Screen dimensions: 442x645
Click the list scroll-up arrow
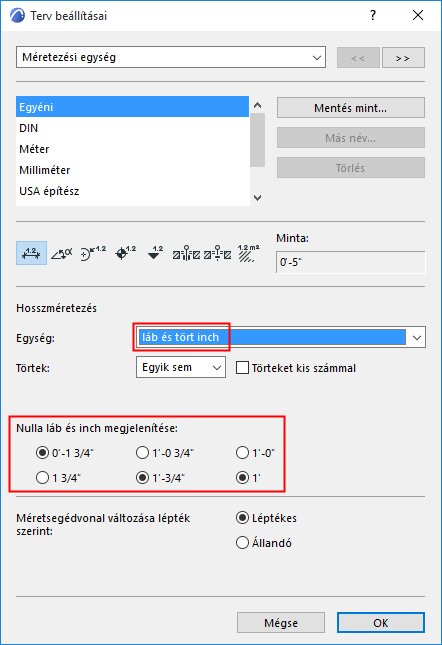pos(258,105)
